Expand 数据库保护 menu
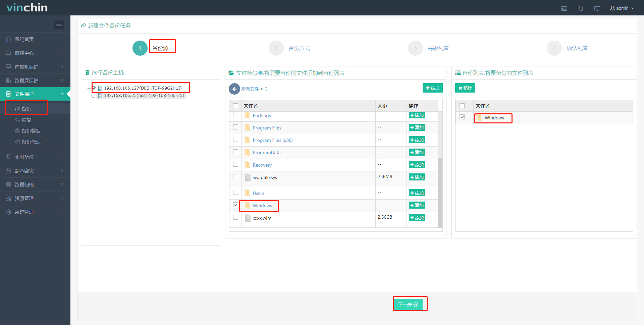Viewport: 644px width, 325px height. pos(35,80)
